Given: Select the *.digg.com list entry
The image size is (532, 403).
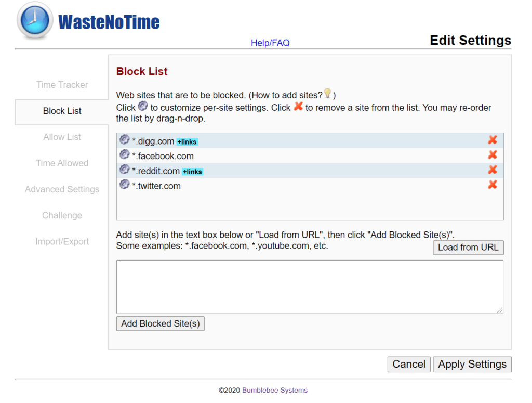Looking at the screenshot, I should click(310, 140).
